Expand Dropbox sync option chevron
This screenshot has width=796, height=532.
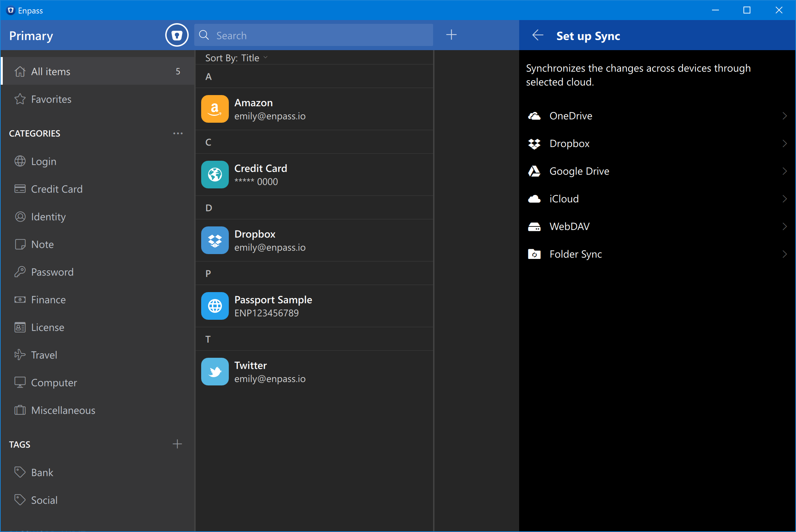pyautogui.click(x=785, y=143)
